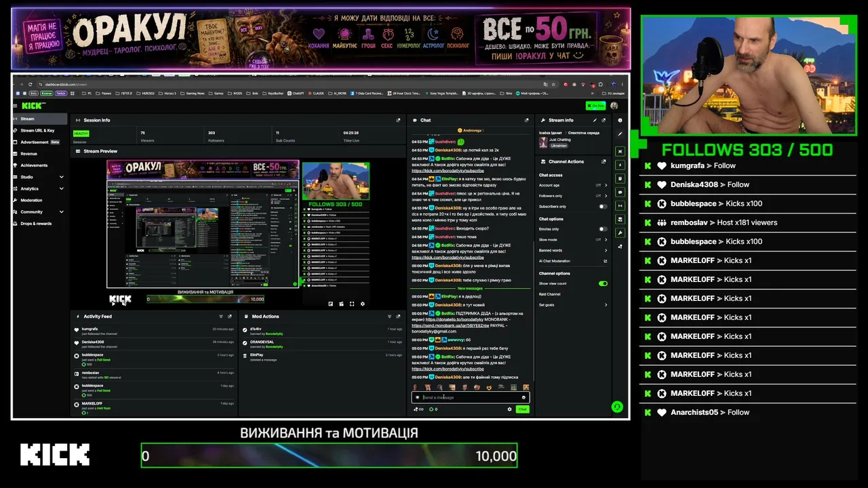Open AI Chat Moderation

[573, 261]
